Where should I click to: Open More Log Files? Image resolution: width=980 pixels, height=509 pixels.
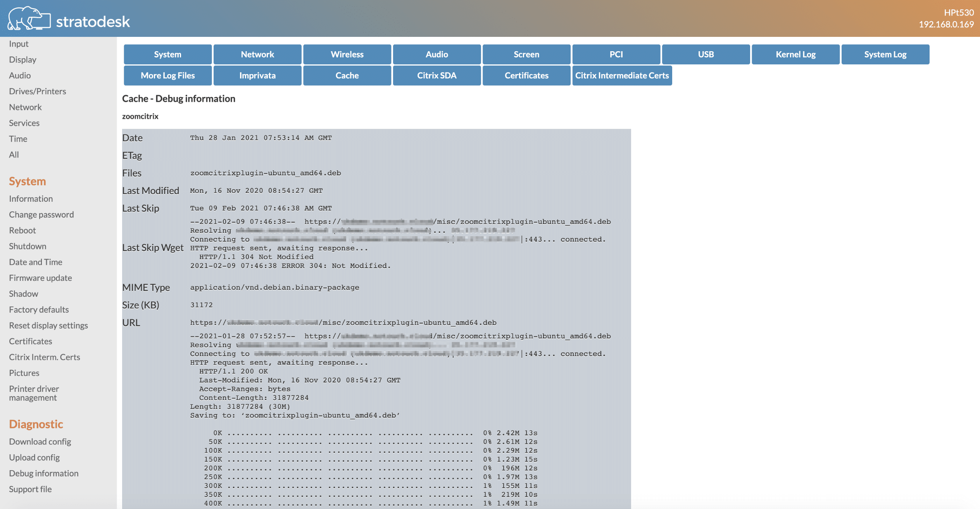tap(167, 75)
